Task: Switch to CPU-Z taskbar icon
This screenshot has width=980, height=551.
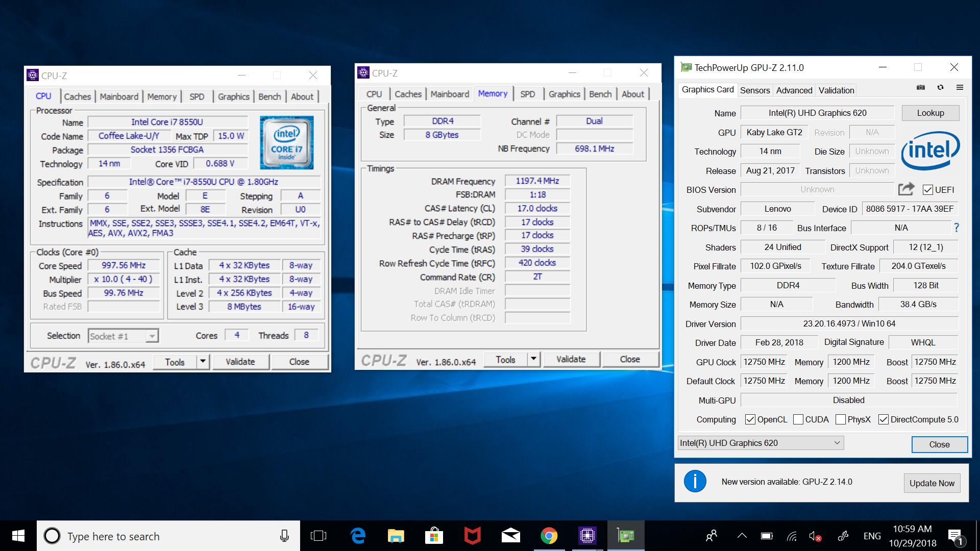Action: [x=587, y=536]
